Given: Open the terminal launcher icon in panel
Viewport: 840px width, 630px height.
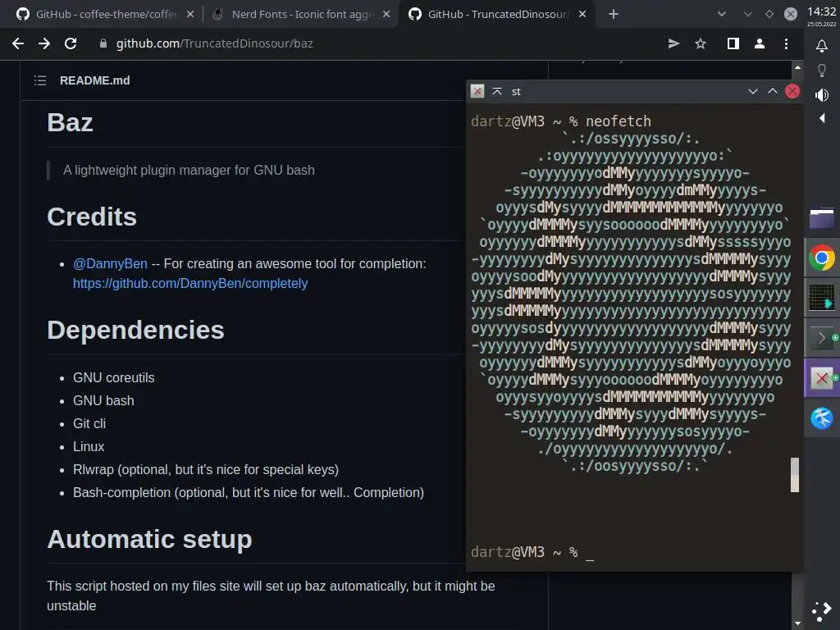Looking at the screenshot, I should [822, 338].
